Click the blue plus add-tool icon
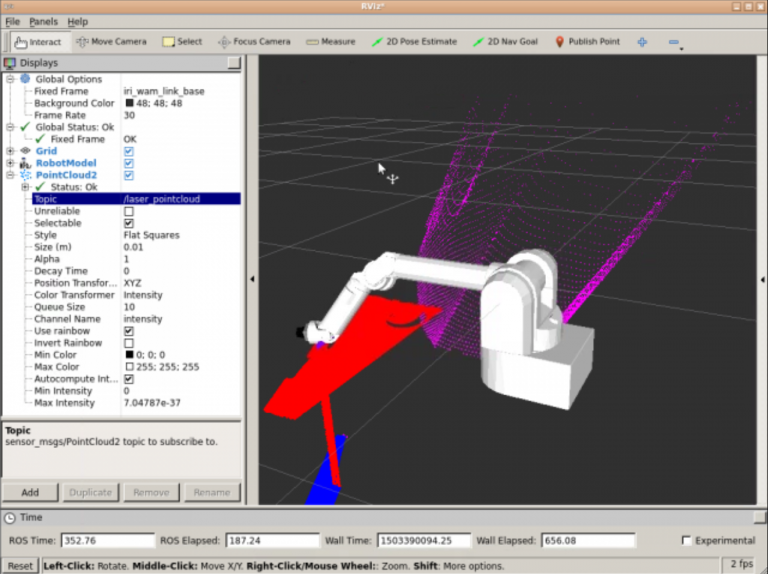This screenshot has width=768, height=574. (642, 42)
